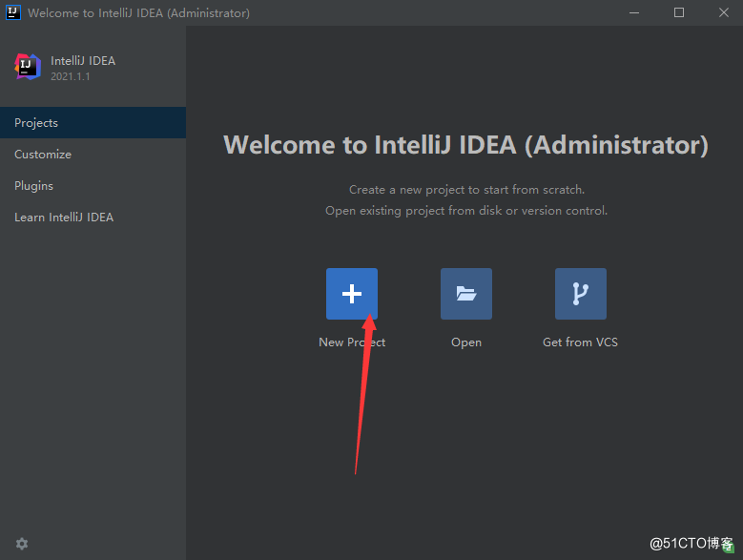Click the Welcome to IntelliJ IDEA heading

point(465,144)
